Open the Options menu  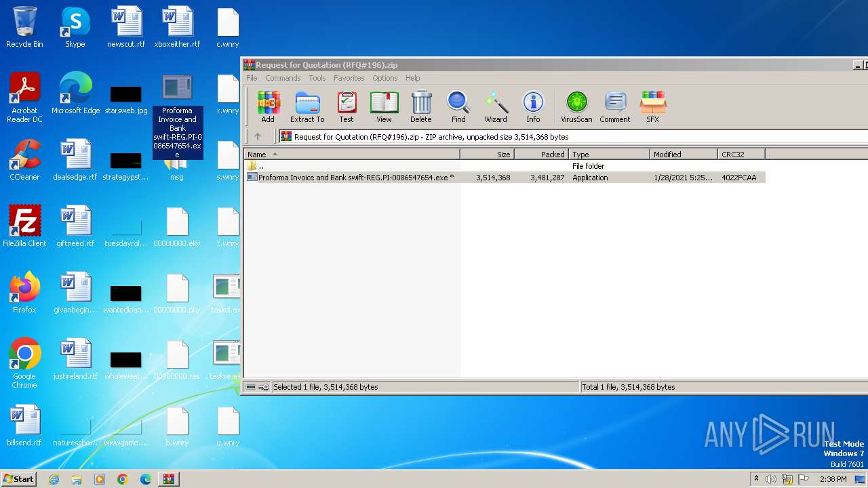[384, 78]
